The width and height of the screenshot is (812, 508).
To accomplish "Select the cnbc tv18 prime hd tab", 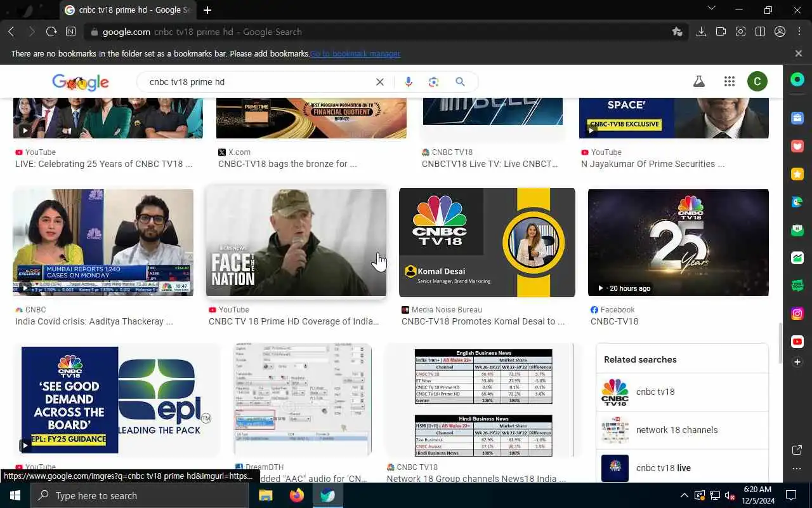I will tap(127, 10).
